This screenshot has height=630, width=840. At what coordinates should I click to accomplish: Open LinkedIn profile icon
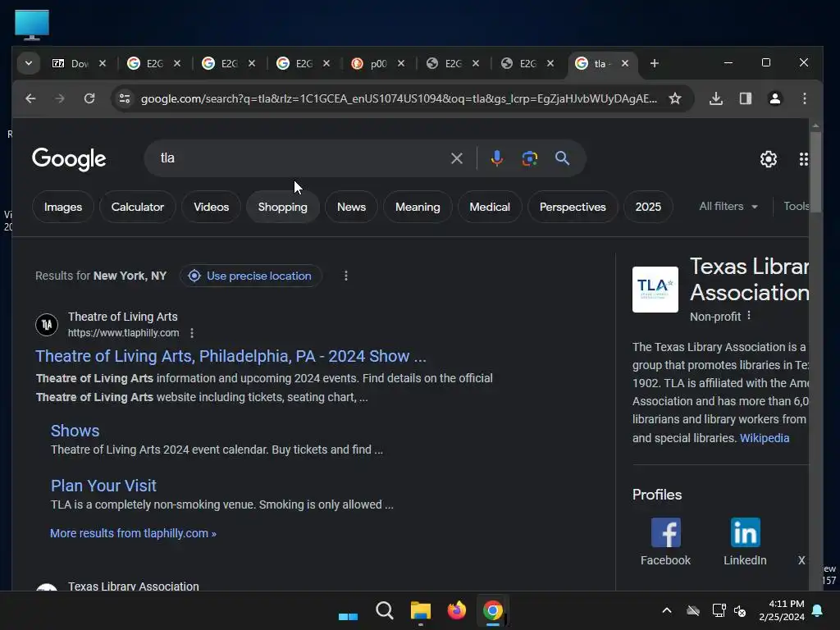click(745, 532)
